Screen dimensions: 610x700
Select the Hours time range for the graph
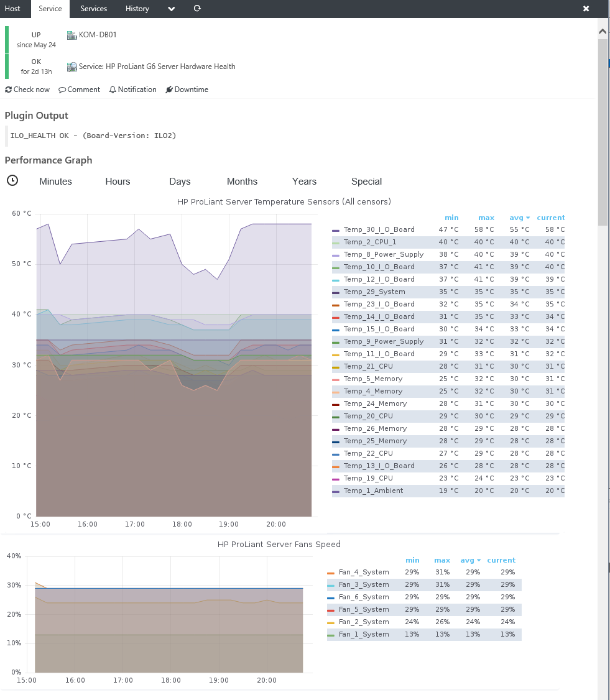click(x=118, y=181)
